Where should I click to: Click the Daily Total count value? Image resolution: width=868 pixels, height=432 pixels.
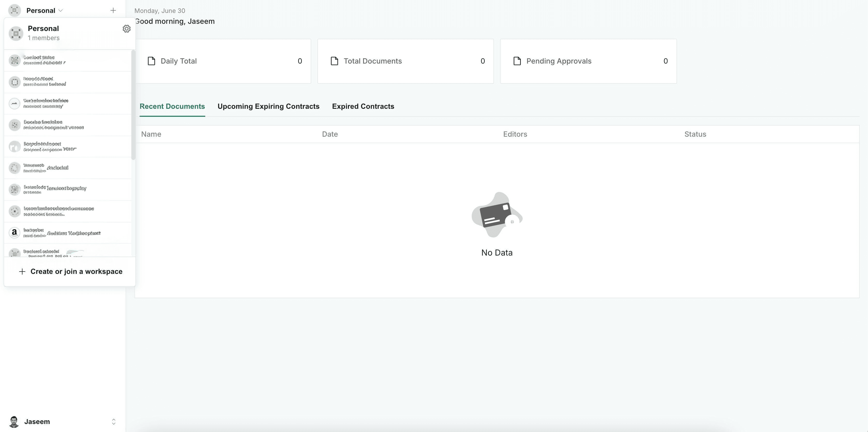300,61
